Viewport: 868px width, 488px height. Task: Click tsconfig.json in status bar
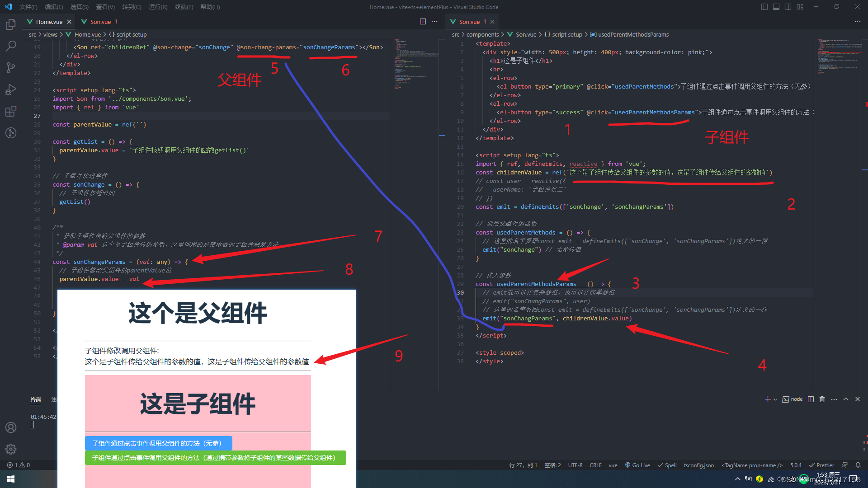pyautogui.click(x=698, y=465)
